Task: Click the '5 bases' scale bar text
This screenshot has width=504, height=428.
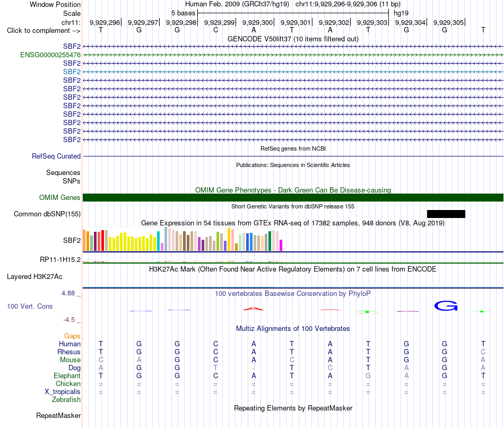Action: [183, 13]
